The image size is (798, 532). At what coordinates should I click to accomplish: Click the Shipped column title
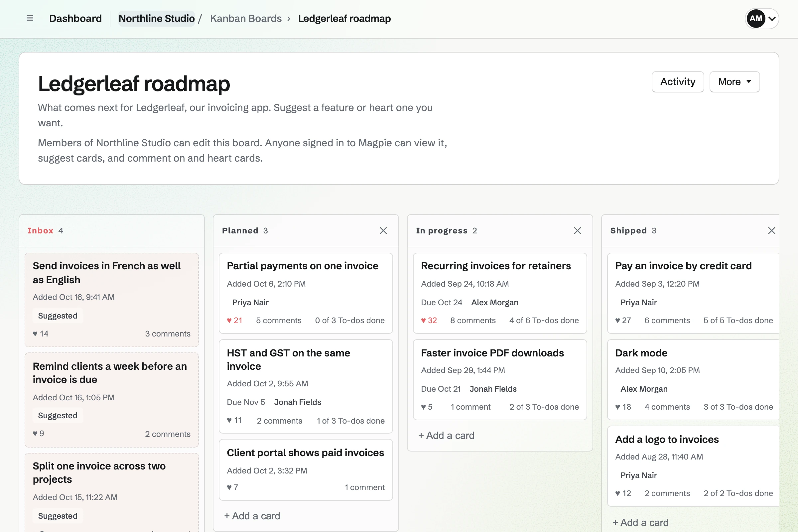(x=628, y=231)
